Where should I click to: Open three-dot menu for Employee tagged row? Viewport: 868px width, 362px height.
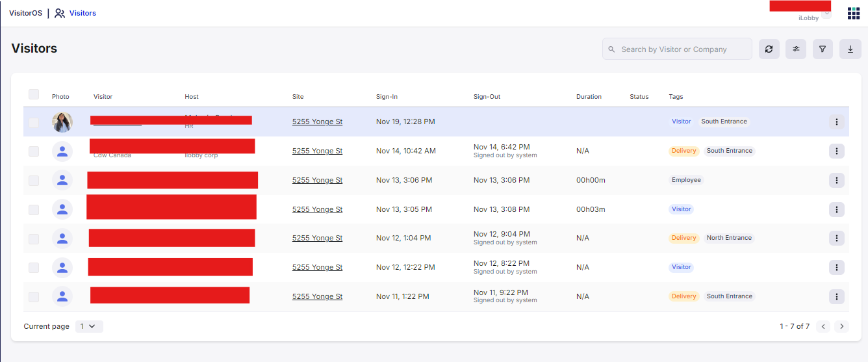pyautogui.click(x=836, y=180)
